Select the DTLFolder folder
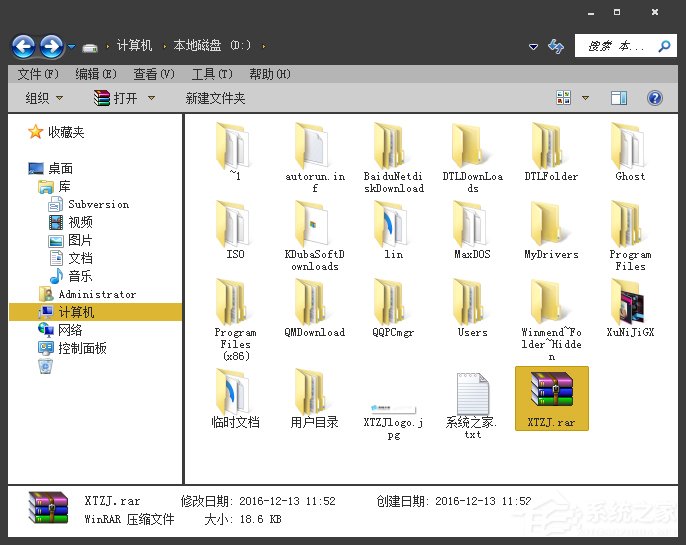 [551, 151]
